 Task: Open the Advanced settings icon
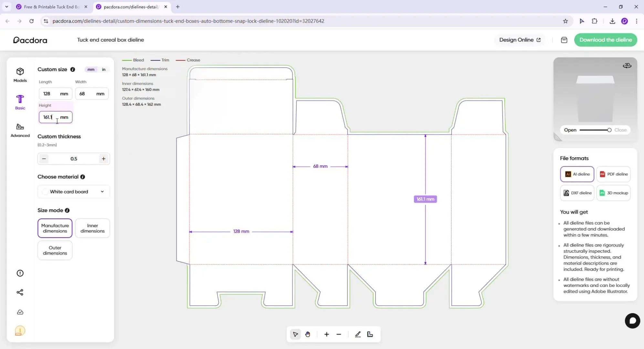click(x=20, y=130)
